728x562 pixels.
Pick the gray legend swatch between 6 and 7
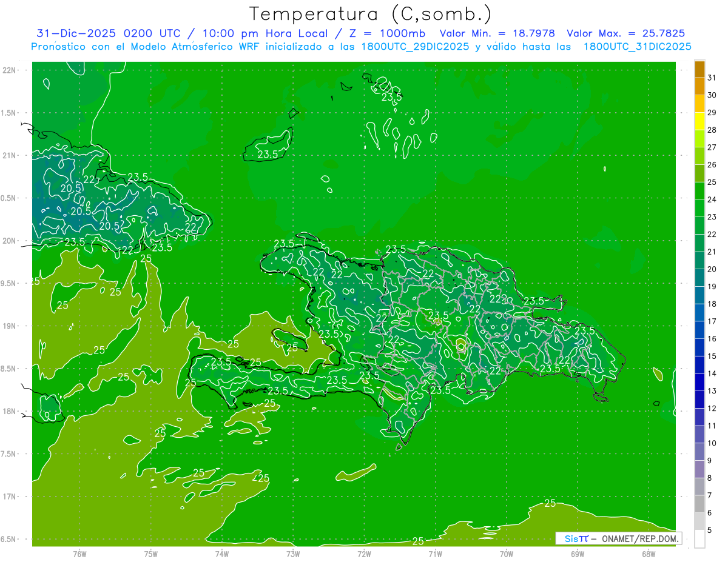699,504
